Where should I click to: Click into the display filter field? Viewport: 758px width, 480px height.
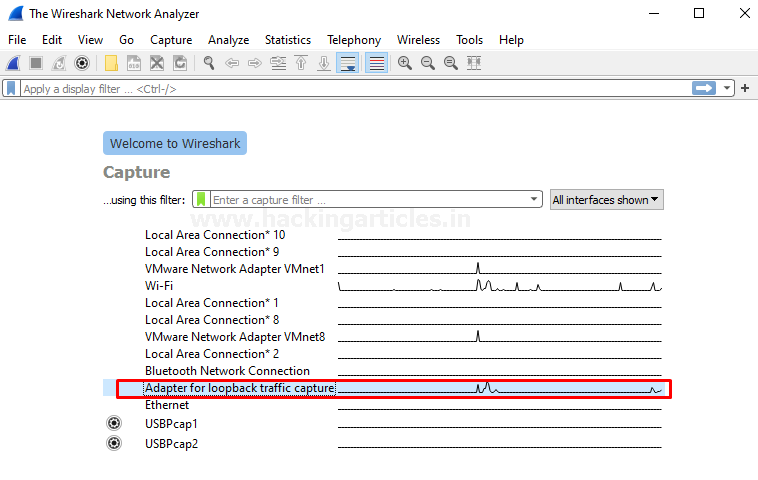coord(357,88)
